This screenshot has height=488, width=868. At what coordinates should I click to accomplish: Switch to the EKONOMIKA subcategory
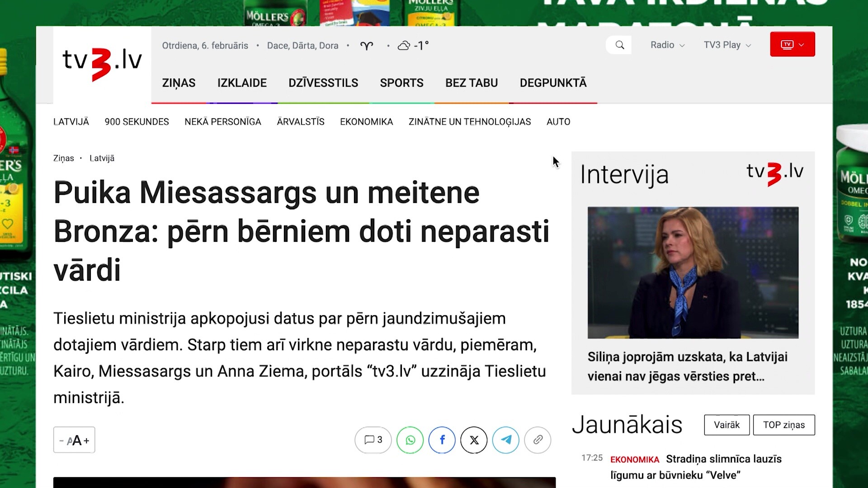[x=366, y=122]
